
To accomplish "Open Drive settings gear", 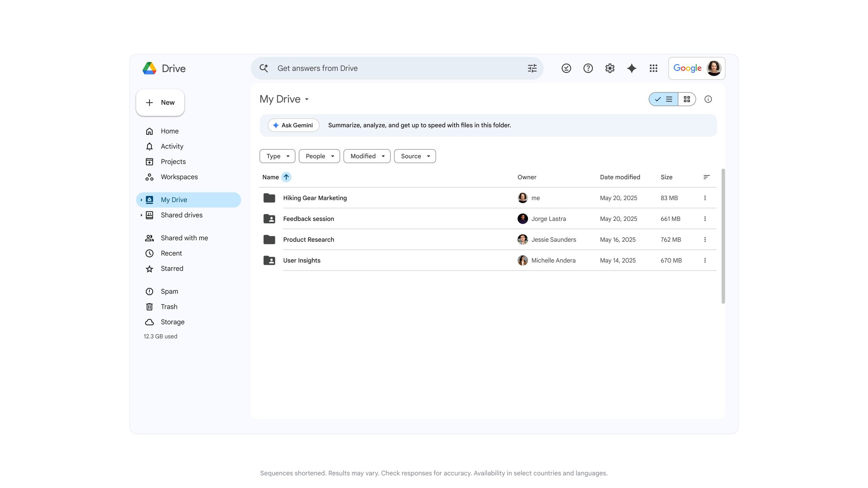I will pyautogui.click(x=610, y=68).
